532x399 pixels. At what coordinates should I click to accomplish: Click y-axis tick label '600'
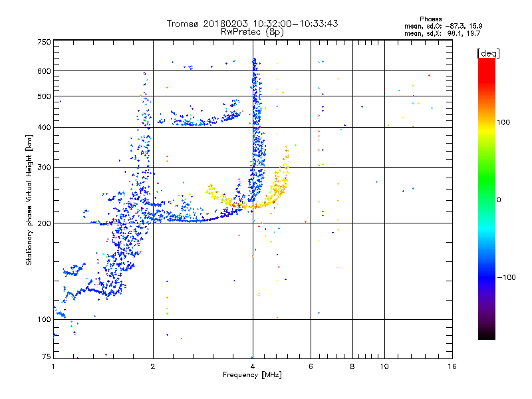[x=44, y=71]
